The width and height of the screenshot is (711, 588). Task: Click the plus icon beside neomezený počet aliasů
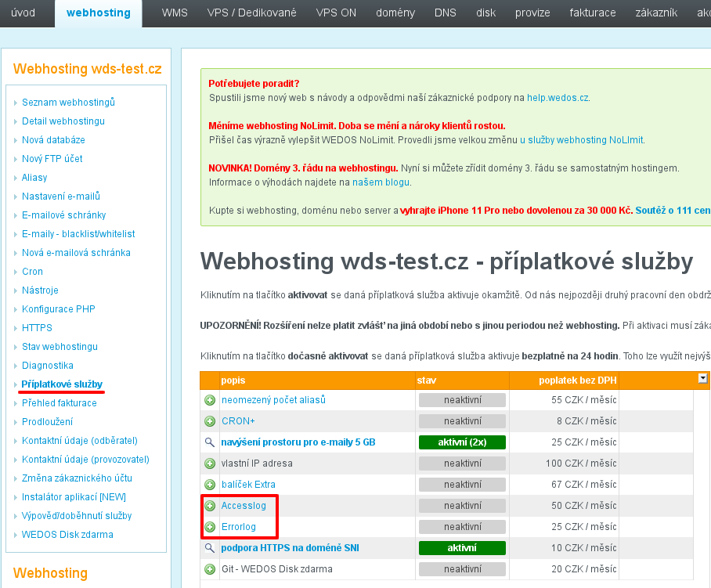[210, 400]
